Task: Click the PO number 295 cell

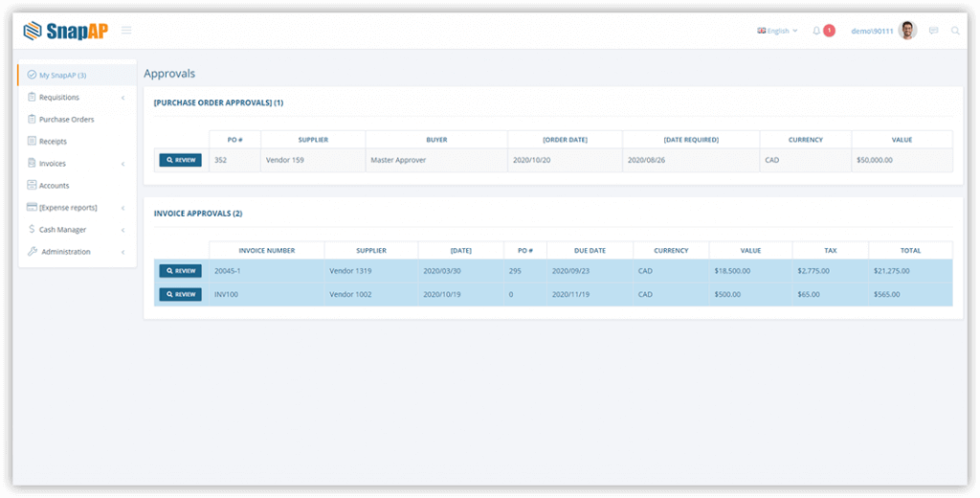Action: [x=525, y=271]
